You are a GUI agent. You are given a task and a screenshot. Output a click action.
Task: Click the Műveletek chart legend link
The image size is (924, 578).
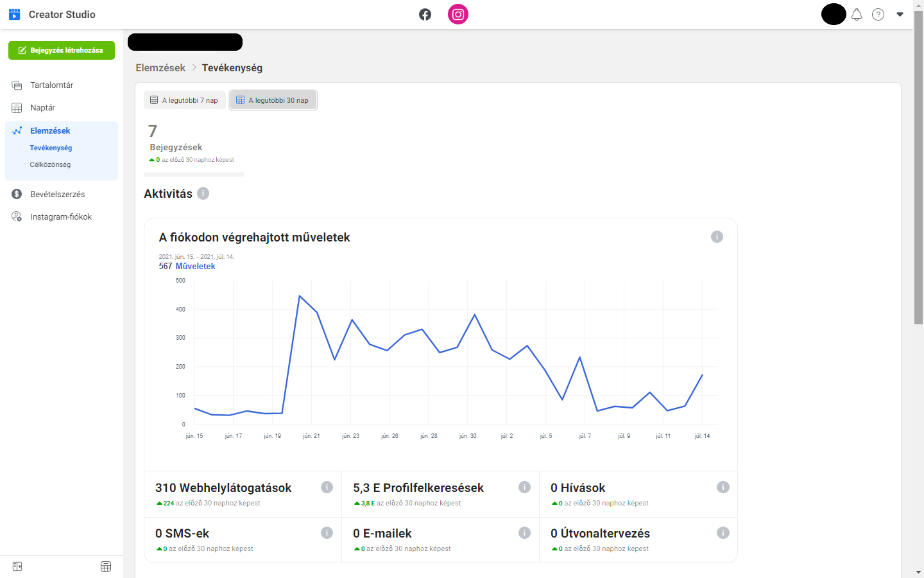[x=195, y=266]
